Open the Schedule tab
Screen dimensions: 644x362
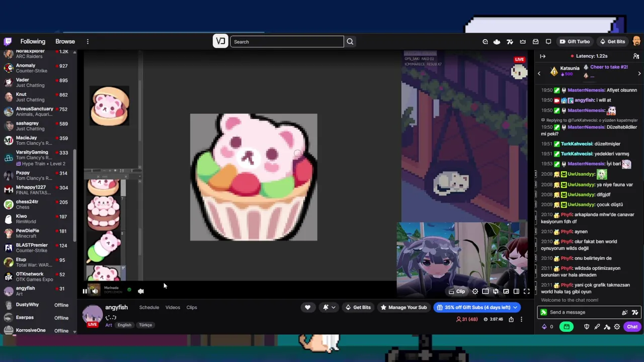(149, 307)
